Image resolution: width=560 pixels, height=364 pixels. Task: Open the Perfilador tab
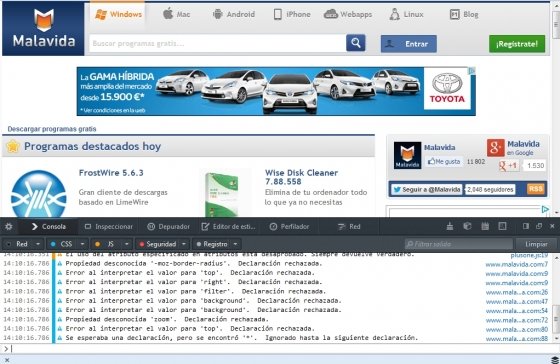point(289,226)
